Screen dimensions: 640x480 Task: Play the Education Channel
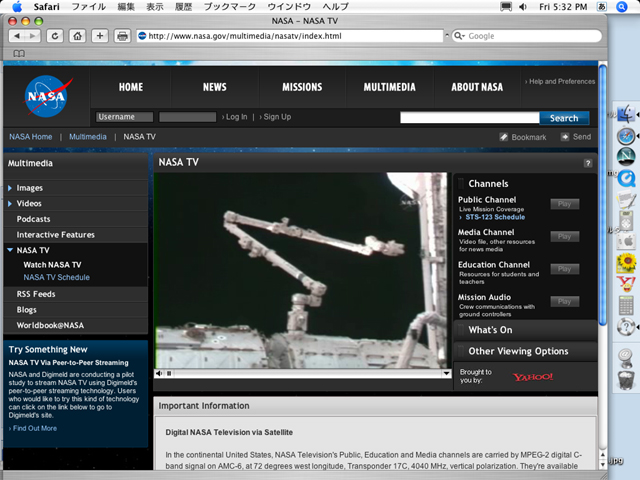click(564, 269)
